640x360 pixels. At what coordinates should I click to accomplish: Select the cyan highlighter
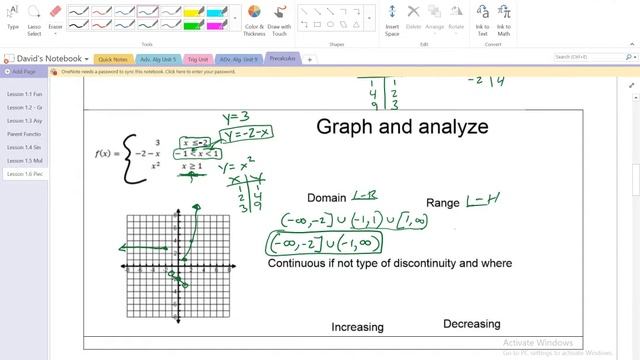point(217,11)
